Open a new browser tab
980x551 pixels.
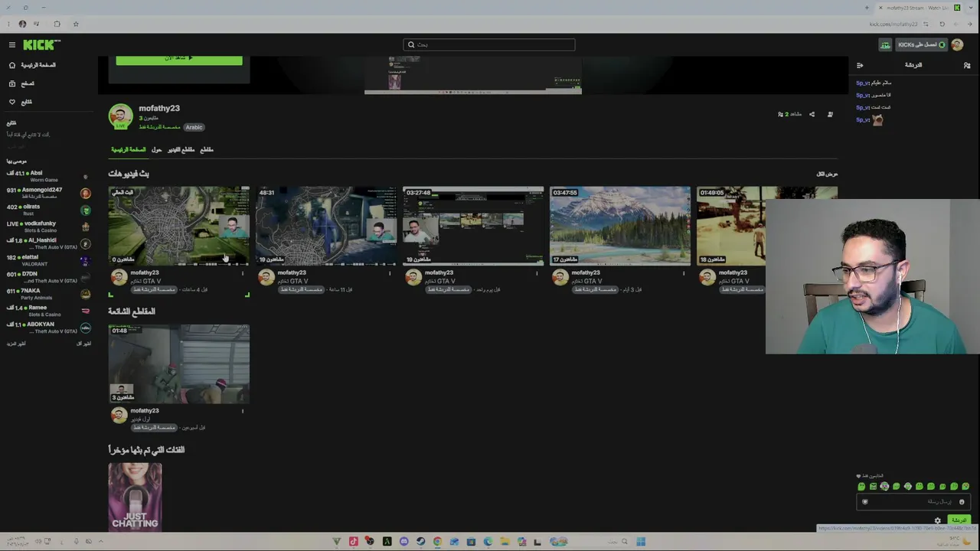point(867,8)
